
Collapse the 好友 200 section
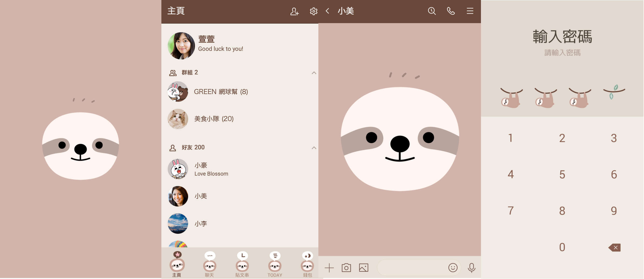[x=314, y=148]
